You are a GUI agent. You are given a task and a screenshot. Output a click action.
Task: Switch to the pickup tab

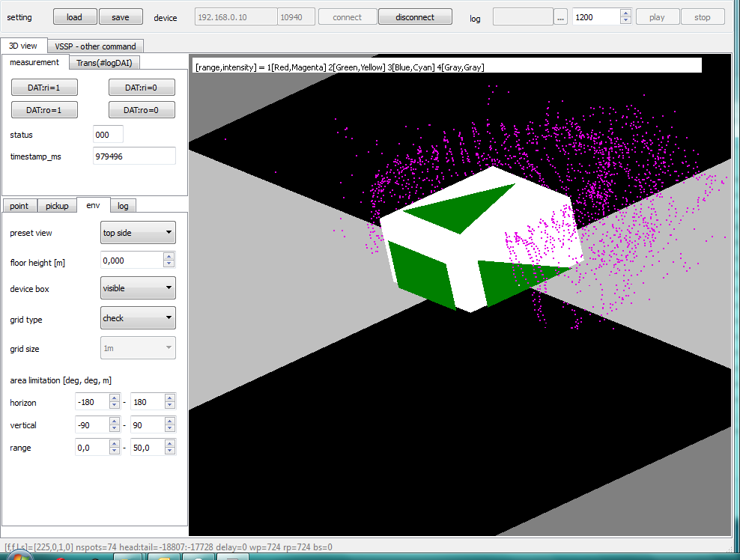[x=57, y=206]
